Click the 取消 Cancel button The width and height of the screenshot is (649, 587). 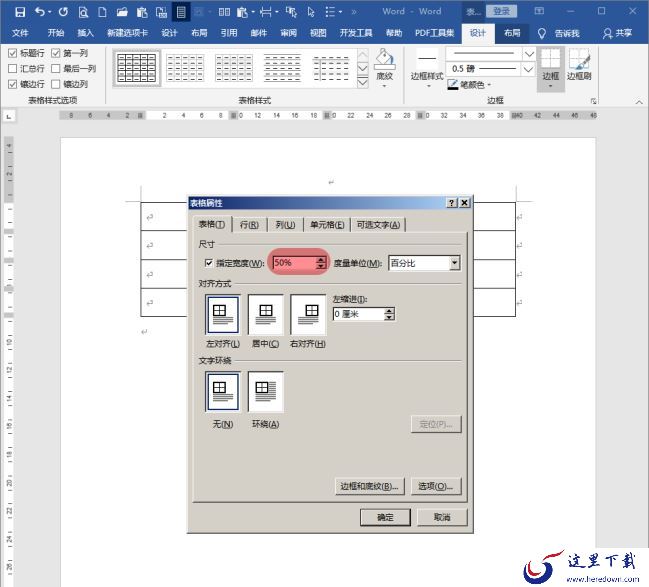pyautogui.click(x=442, y=517)
